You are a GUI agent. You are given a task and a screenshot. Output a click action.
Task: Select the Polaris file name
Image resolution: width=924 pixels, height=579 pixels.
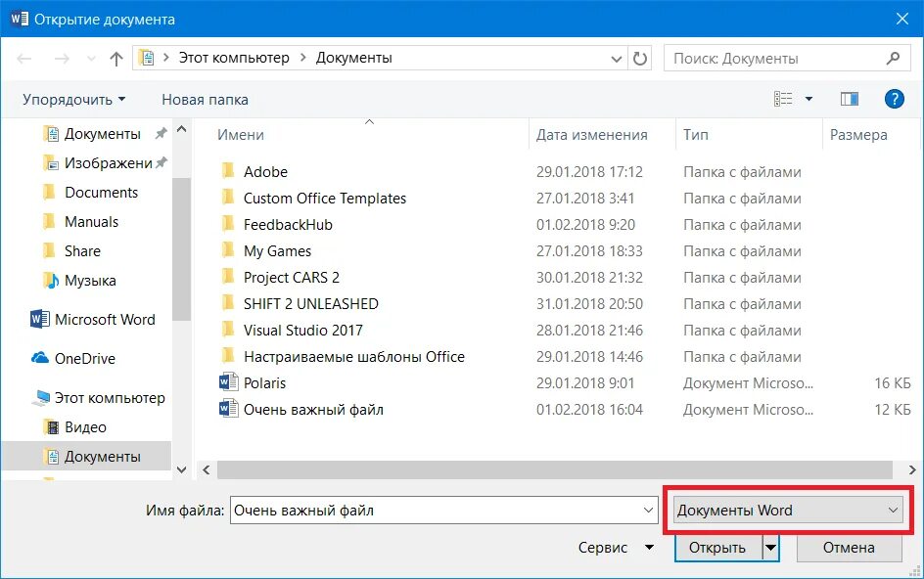tap(264, 382)
